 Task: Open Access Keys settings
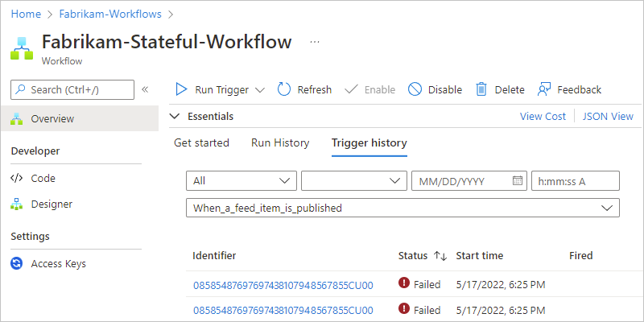pos(58,264)
